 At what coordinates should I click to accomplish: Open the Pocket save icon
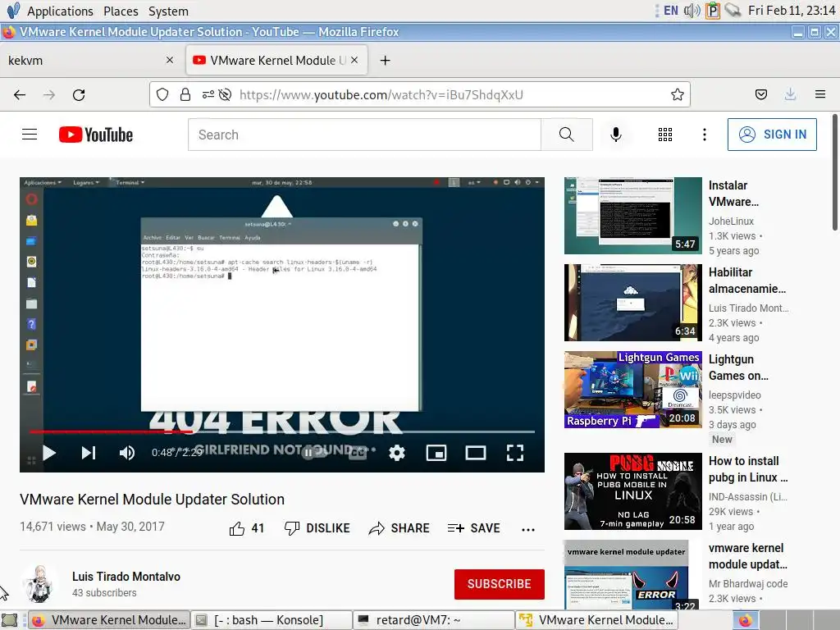tap(760, 95)
